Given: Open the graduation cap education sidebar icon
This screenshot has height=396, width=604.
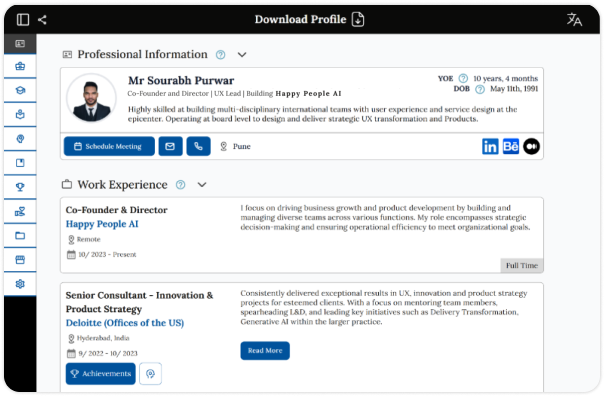Looking at the screenshot, I should pos(20,90).
